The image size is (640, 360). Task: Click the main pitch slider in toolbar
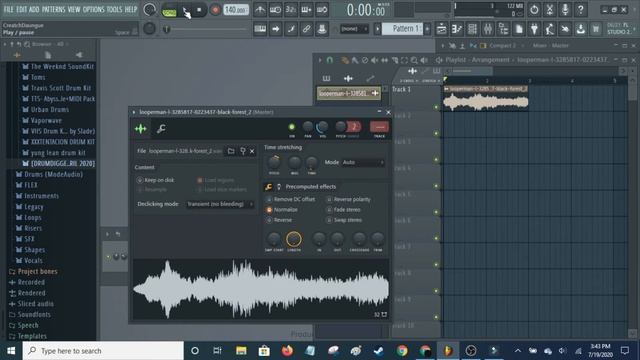(x=206, y=29)
